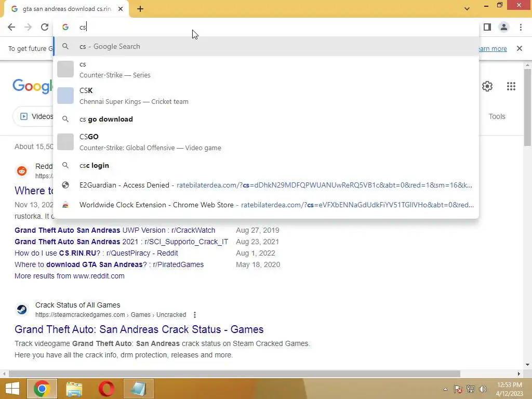The image size is (532, 399).
Task: Show hidden system tray icons
Action: tap(445, 389)
